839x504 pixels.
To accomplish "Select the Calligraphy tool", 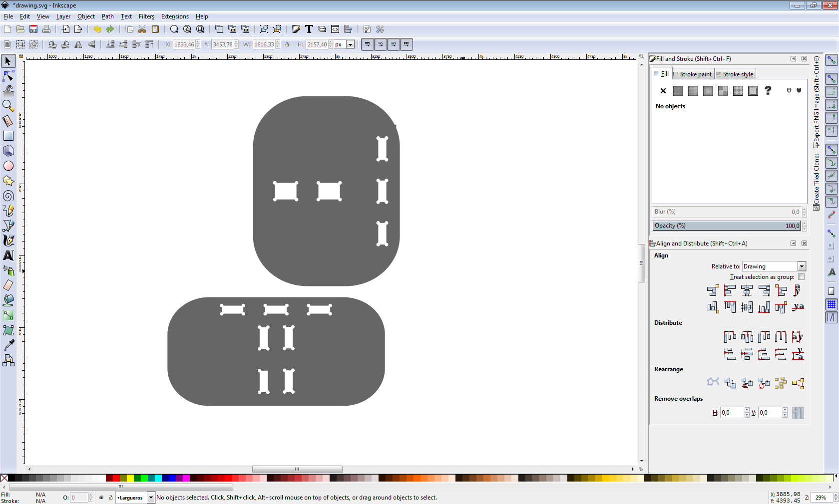I will click(x=8, y=241).
